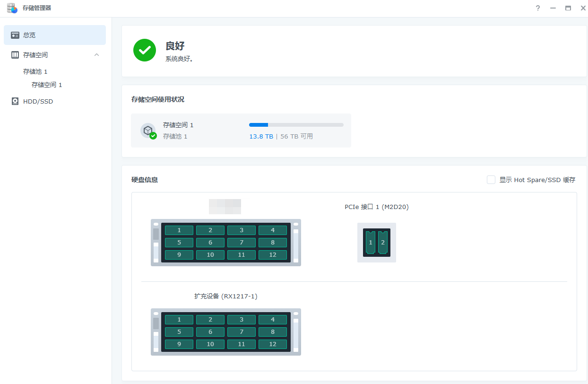Click the 总览 overview icon in sidebar

click(15, 35)
